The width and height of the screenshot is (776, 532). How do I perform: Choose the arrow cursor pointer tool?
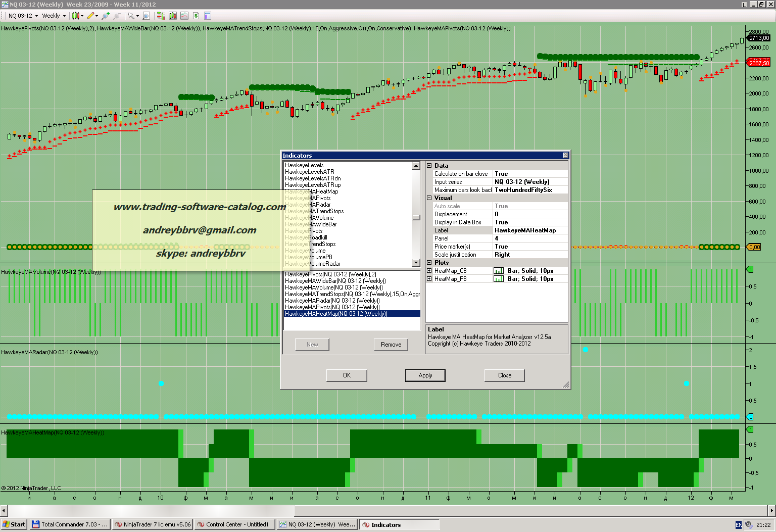tap(131, 16)
